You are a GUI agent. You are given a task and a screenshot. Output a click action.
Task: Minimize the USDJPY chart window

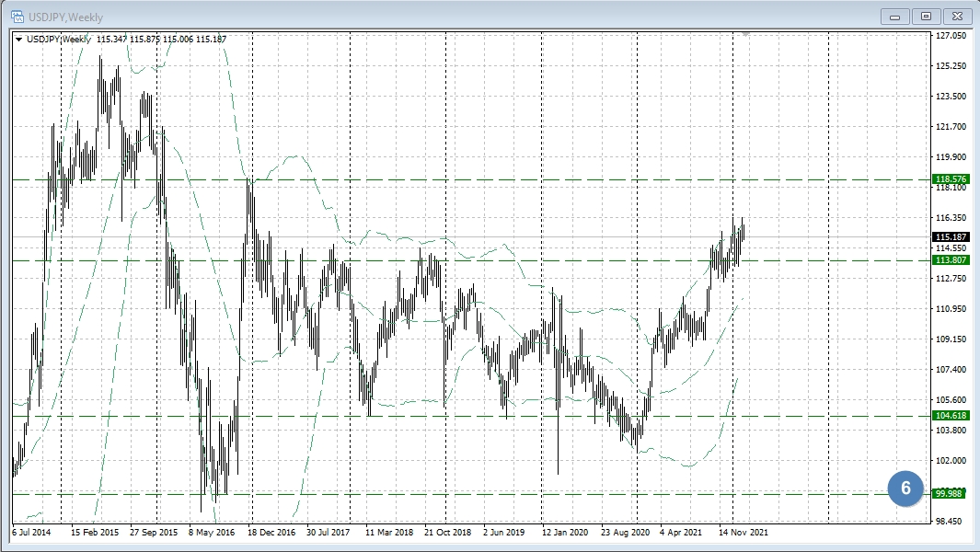894,16
